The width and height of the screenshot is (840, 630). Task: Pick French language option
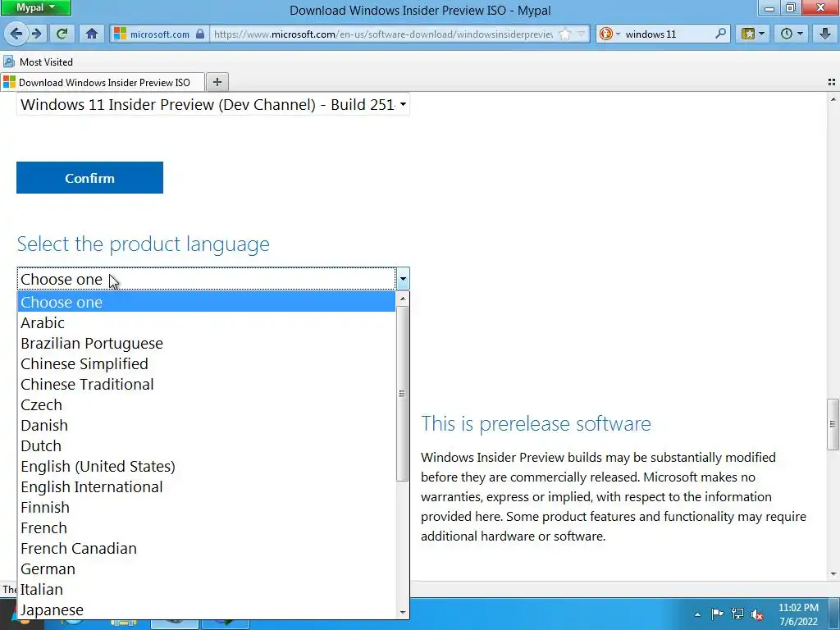coord(206,528)
